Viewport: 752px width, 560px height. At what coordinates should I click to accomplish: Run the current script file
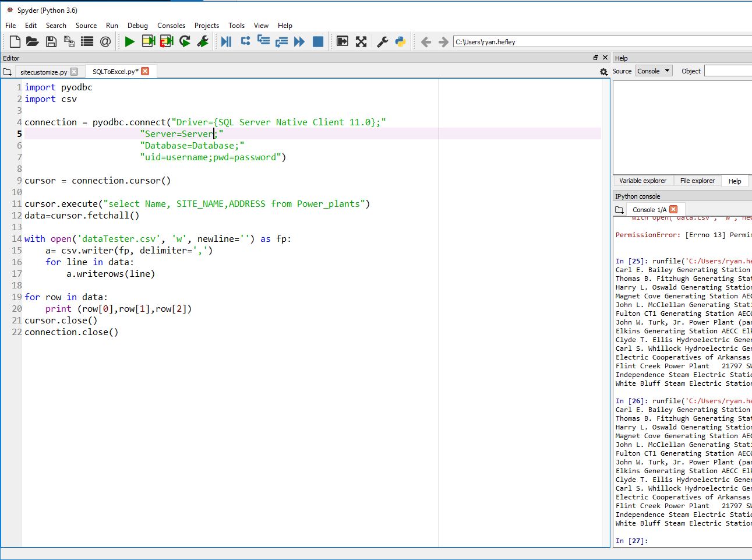coord(129,41)
